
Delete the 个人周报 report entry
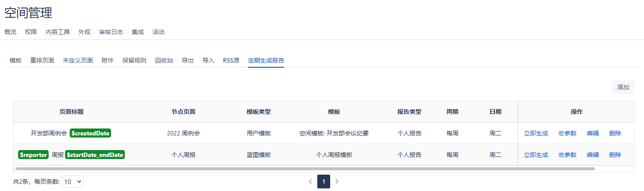point(615,155)
